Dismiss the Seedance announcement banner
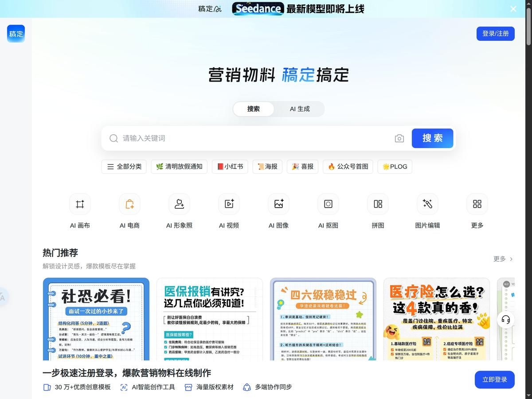Screen dimensions: 532x399 click(x=513, y=8)
